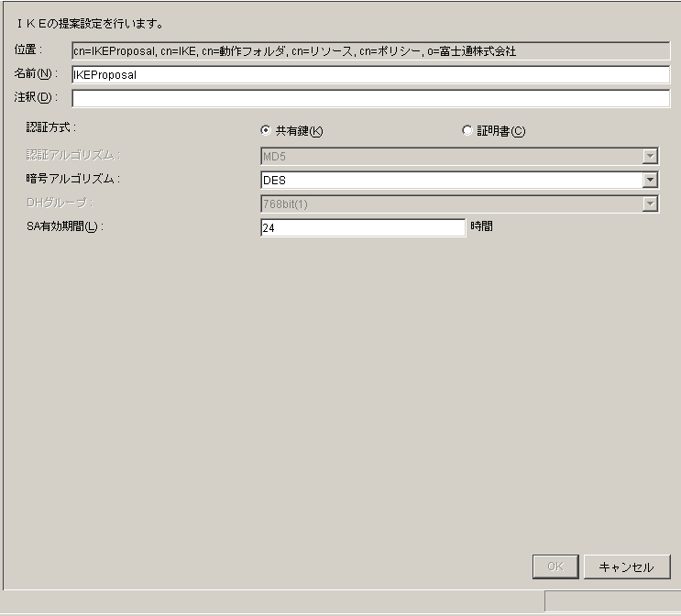The image size is (681, 616).
Task: Click the キャンセル button
Action: [x=627, y=566]
